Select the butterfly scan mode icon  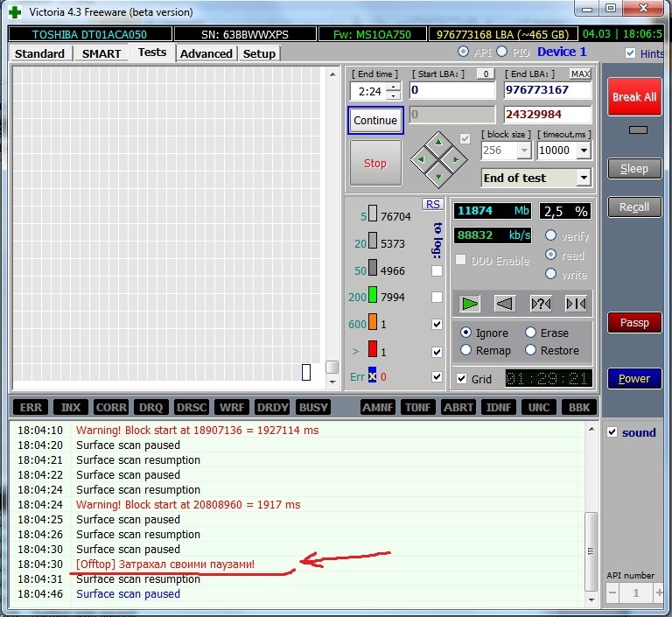(576, 304)
